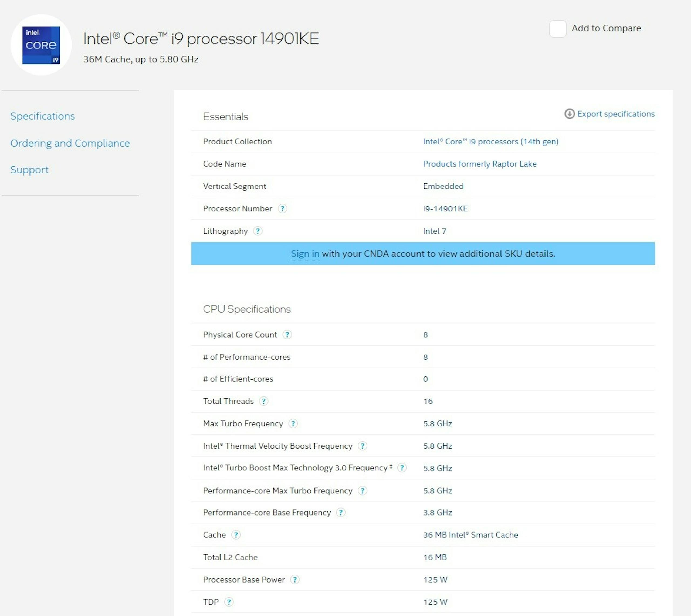Go to Specifications in the sidebar
The image size is (691, 616).
point(43,116)
